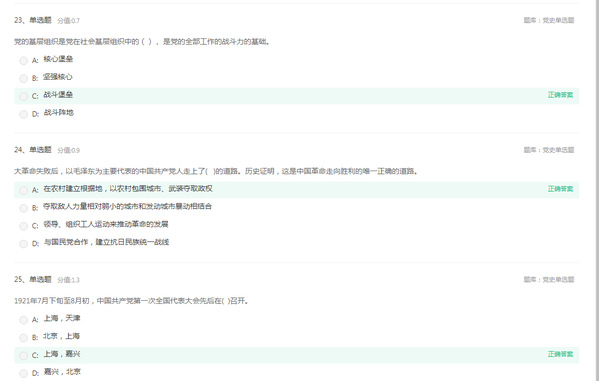This screenshot has height=381, width=599.
Task: Click the vertical scrollbar on the right edge
Action: coord(596,190)
